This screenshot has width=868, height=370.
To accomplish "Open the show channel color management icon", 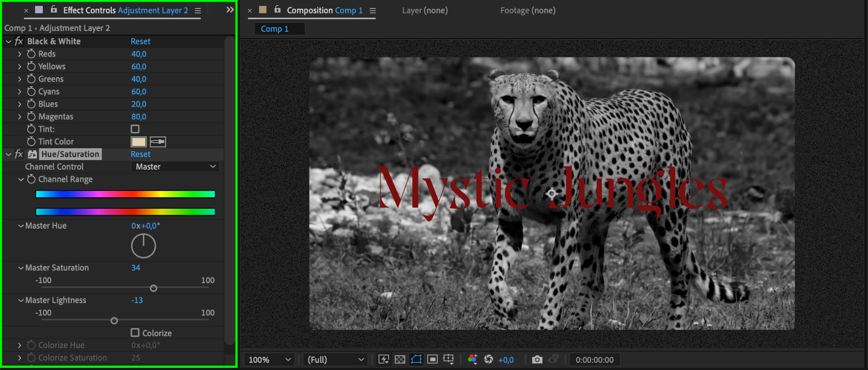I will [473, 359].
